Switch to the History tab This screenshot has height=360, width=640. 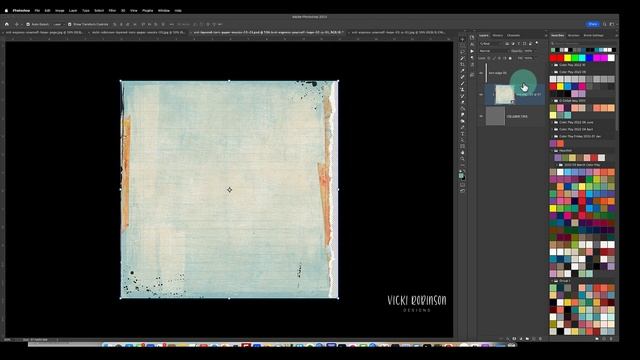point(498,36)
